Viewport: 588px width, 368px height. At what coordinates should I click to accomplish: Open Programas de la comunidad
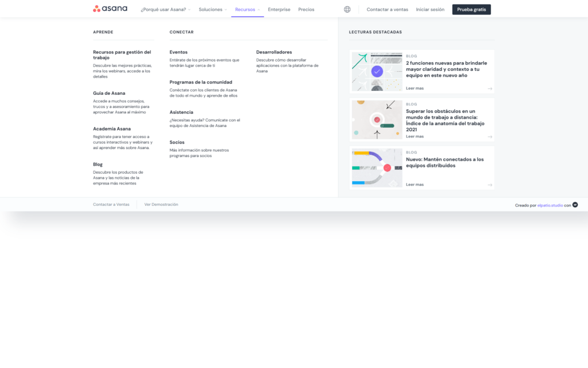(x=200, y=82)
